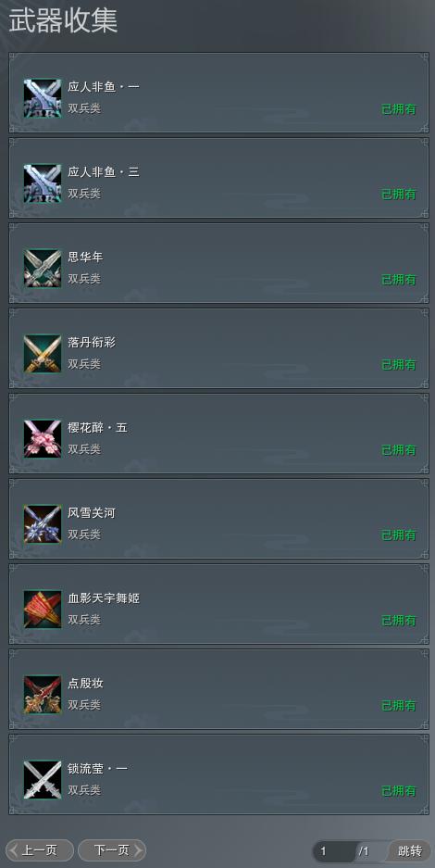
Task: Focus the page number input field
Action: (x=335, y=850)
